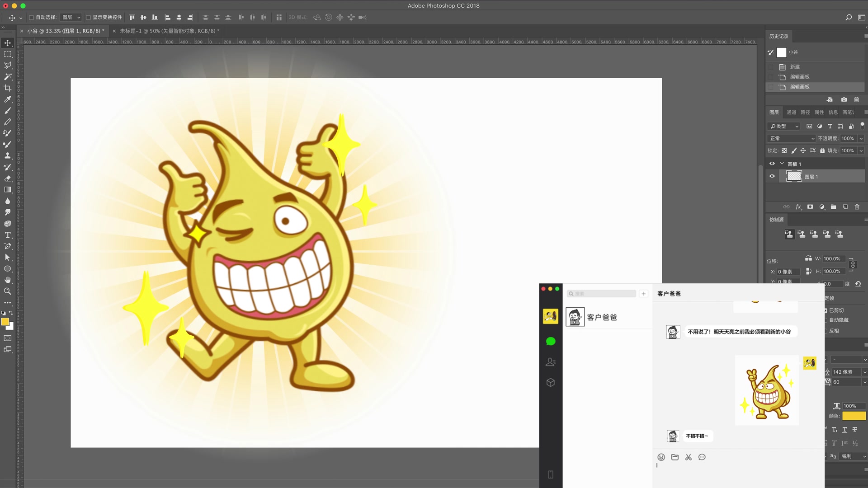Select the Pencil tool
Viewport: 868px width, 488px height.
click(x=8, y=122)
